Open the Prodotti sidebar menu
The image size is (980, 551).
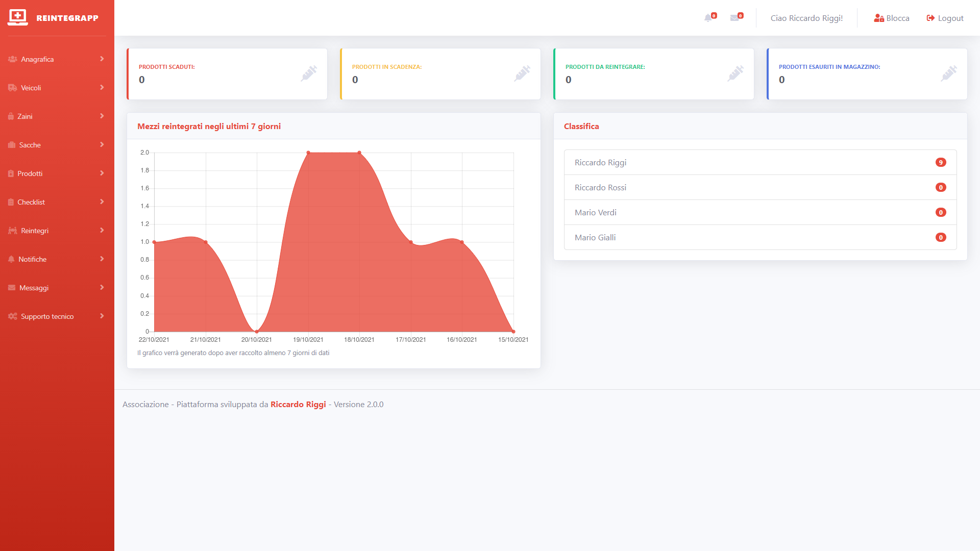point(30,173)
